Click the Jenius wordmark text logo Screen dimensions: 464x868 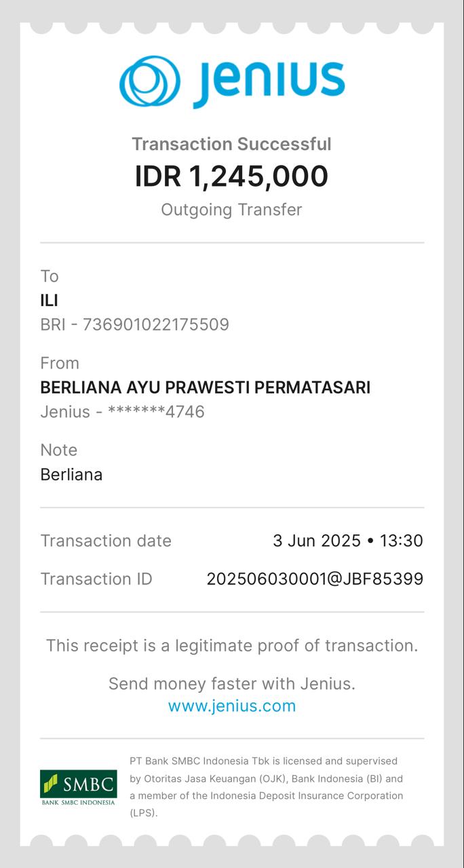pos(269,83)
